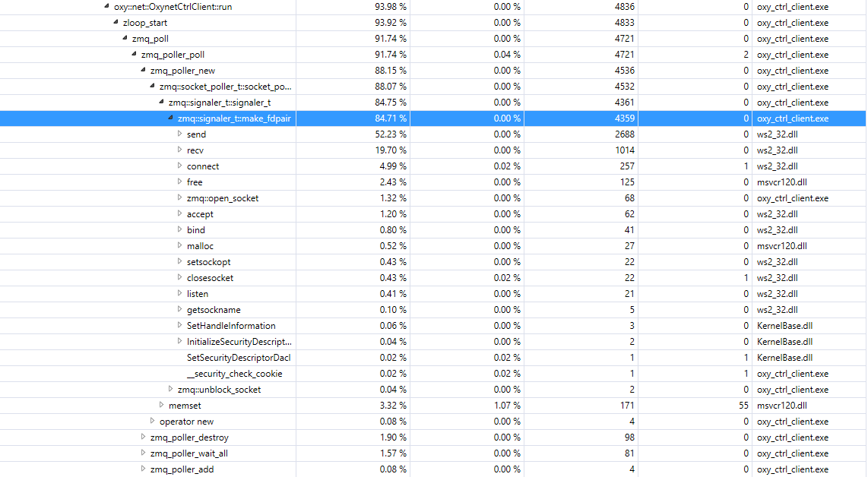This screenshot has height=477, width=868.
Task: Expand the send function node
Action: [x=180, y=134]
